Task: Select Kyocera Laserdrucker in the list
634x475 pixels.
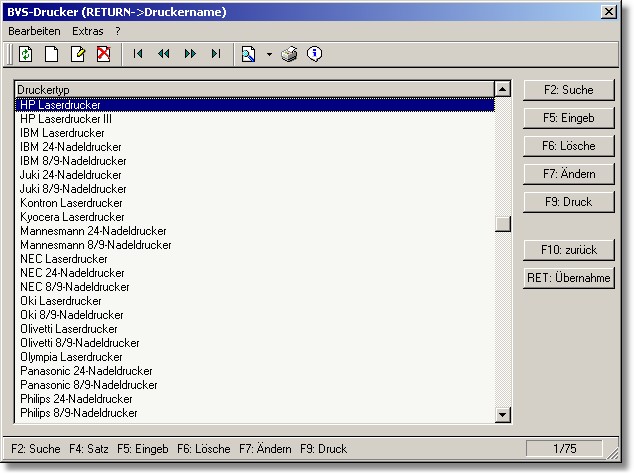Action: [72, 217]
